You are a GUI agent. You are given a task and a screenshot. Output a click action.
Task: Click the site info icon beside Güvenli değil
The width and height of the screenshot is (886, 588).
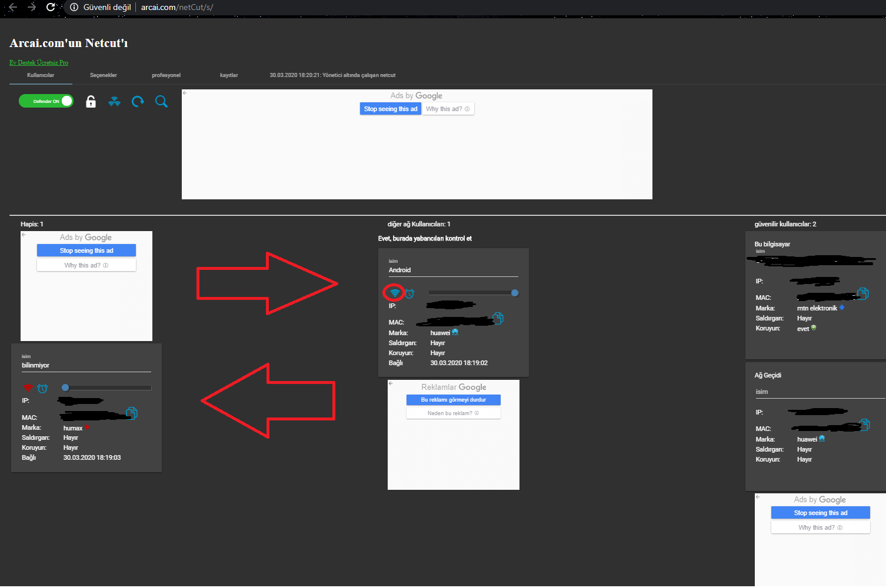tap(74, 7)
